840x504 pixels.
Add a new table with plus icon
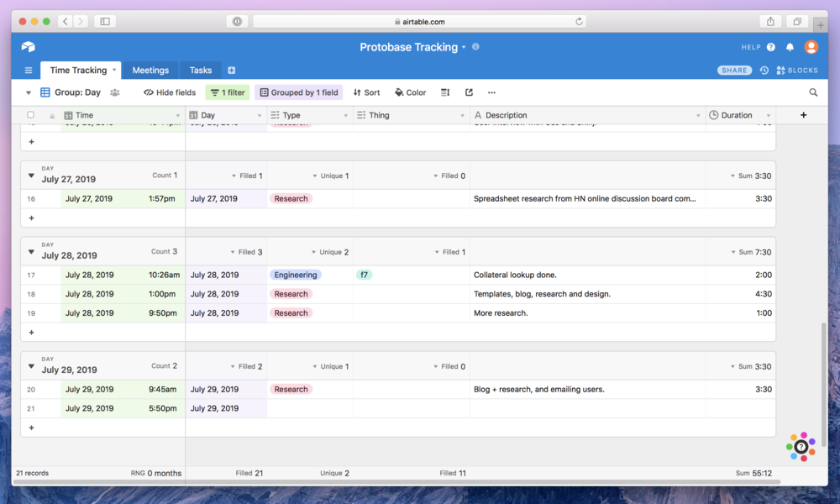(x=231, y=71)
